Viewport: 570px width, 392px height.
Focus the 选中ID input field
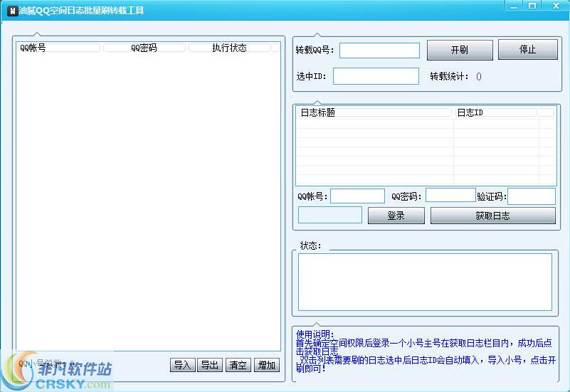click(x=376, y=76)
